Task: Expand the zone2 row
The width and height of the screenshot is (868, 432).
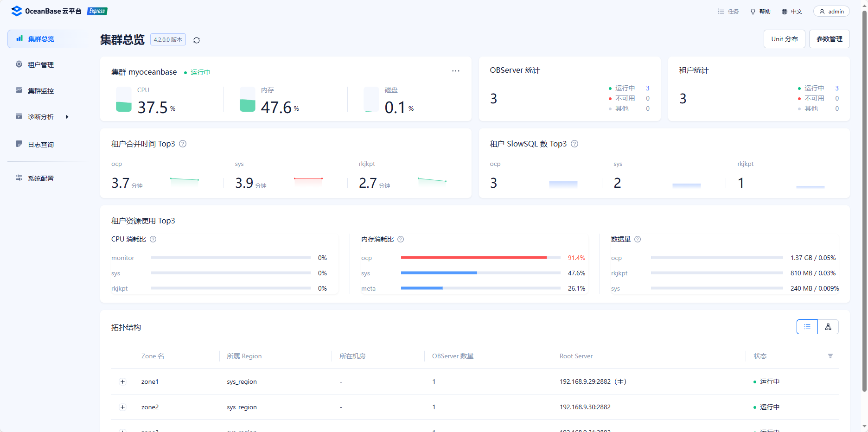Action: pyautogui.click(x=122, y=407)
